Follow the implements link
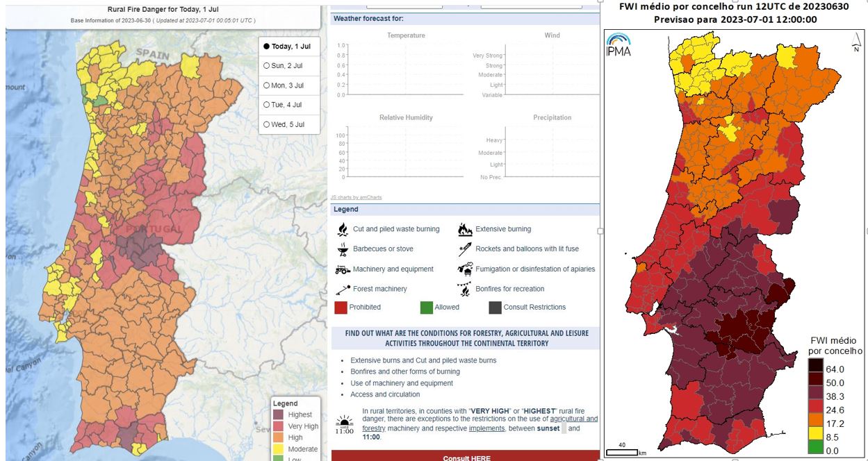Image resolution: width=868 pixels, height=461 pixels. point(486,428)
